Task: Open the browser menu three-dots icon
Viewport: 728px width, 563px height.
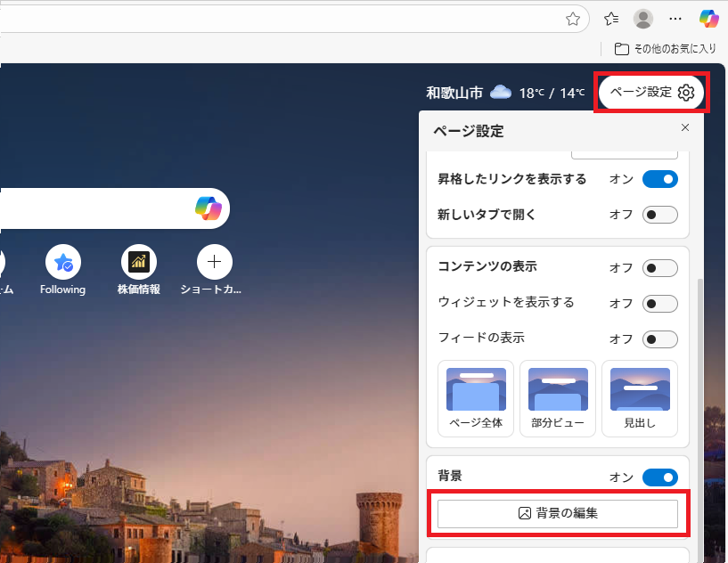Action: click(675, 19)
